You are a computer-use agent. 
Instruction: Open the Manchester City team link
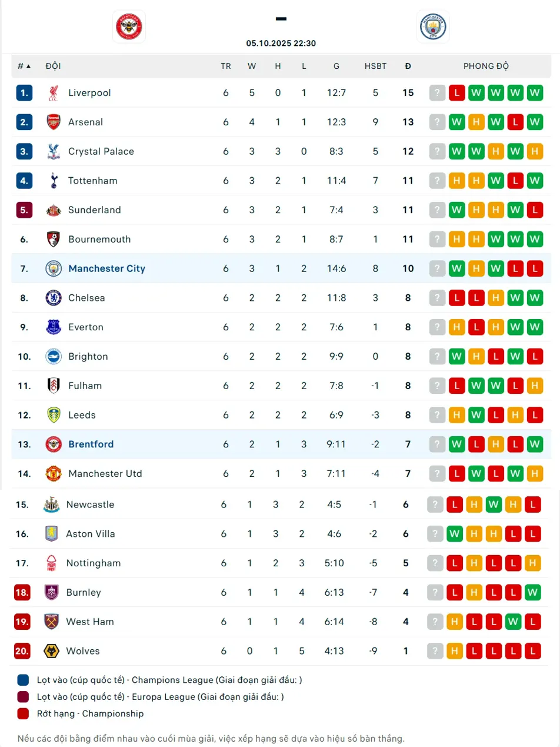(x=106, y=268)
